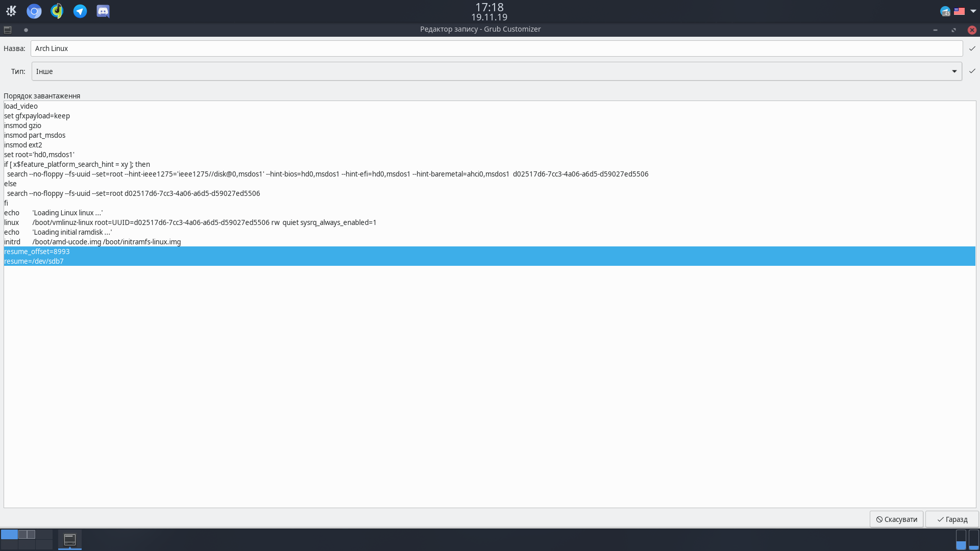Viewport: 980px width, 551px height.
Task: Click the 'insmod gzio' line
Action: pyautogui.click(x=22, y=126)
